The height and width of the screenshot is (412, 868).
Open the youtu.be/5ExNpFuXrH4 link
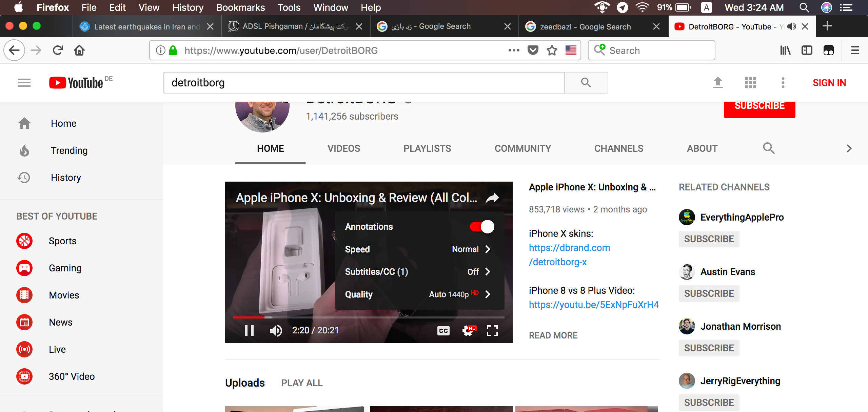point(594,305)
